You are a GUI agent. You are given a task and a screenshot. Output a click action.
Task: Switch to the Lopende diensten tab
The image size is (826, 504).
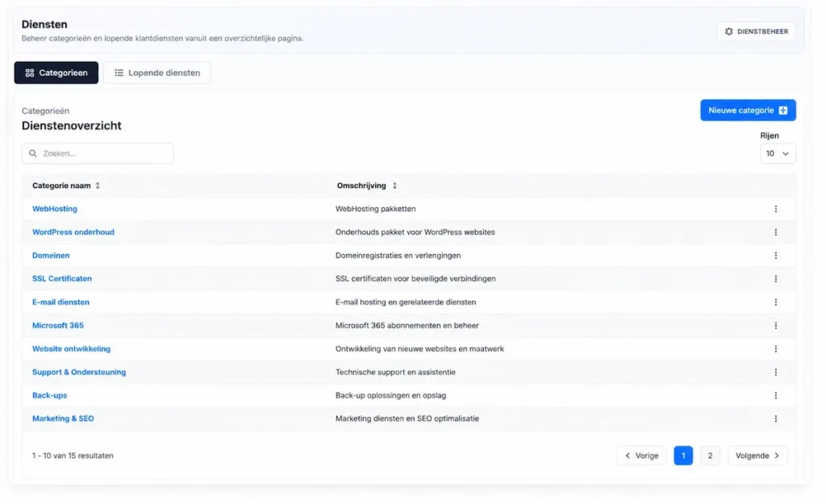(x=157, y=73)
